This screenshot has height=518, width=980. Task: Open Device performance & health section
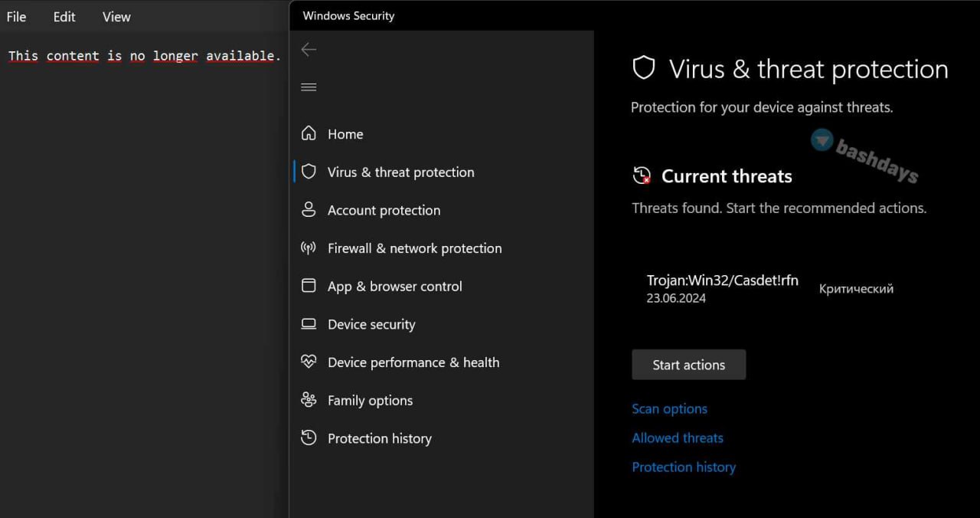[x=413, y=362]
